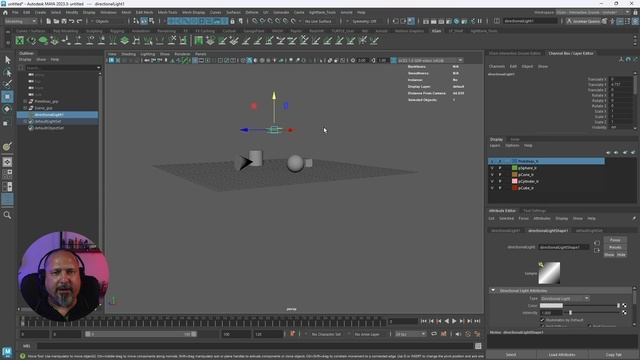Image resolution: width=640 pixels, height=360 pixels.
Task: Click the Hide button next to Show
Action: [621, 255]
